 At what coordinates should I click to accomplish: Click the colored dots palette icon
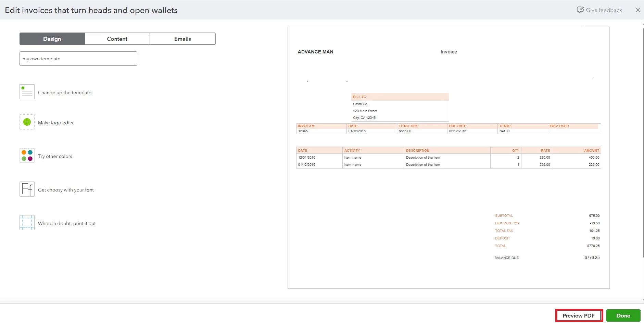(x=27, y=156)
